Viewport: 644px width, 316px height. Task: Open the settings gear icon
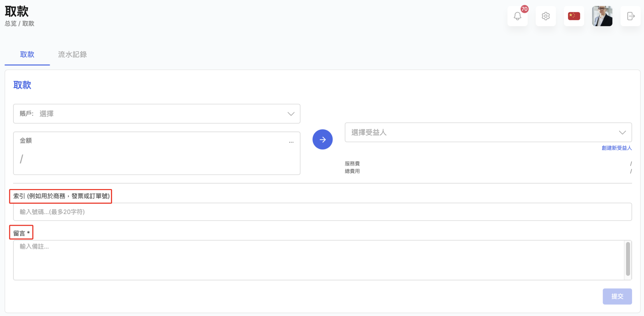[x=546, y=16]
